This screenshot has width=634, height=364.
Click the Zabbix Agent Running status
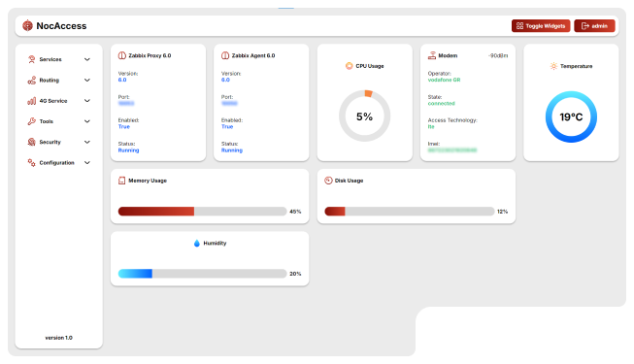click(232, 150)
